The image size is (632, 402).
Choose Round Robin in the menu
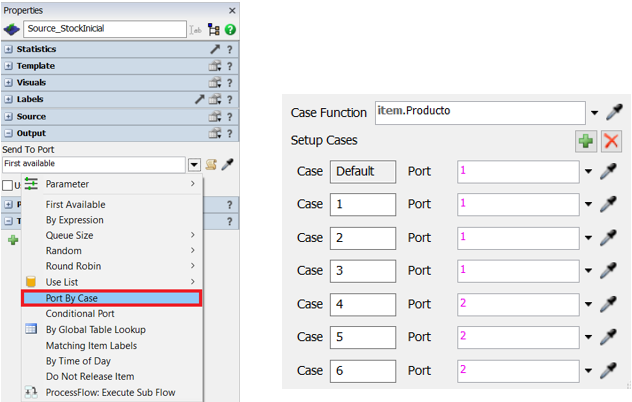[73, 267]
